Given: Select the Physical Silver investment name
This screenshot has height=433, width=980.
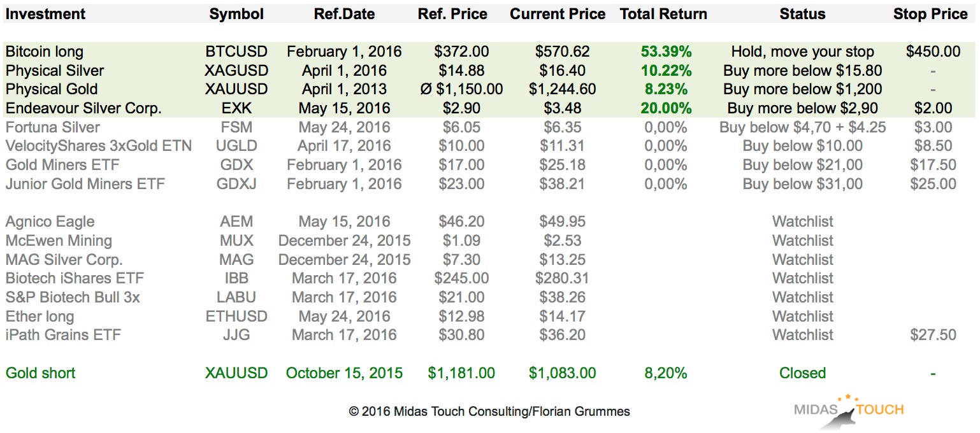Looking at the screenshot, I should pos(55,71).
